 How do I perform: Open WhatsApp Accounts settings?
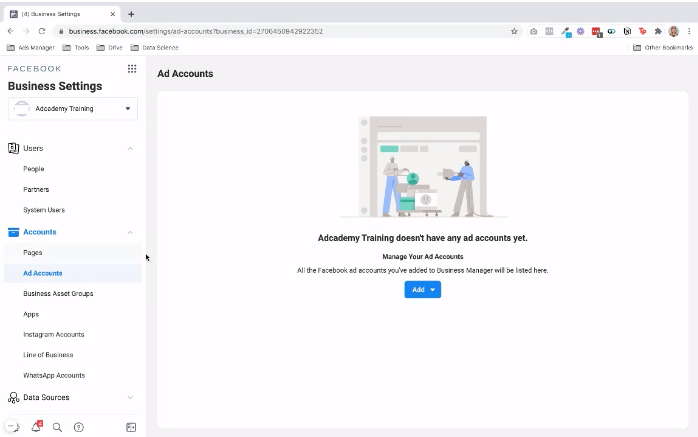point(54,375)
